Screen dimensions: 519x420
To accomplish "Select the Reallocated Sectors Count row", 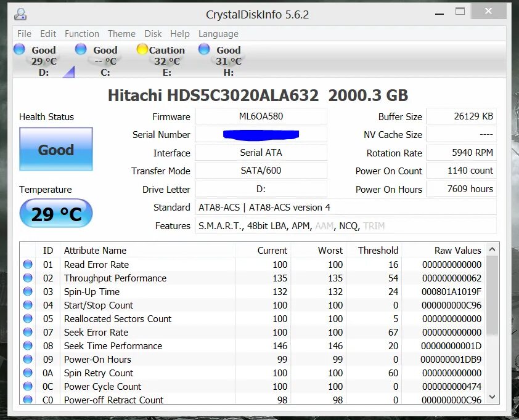I will coord(253,319).
